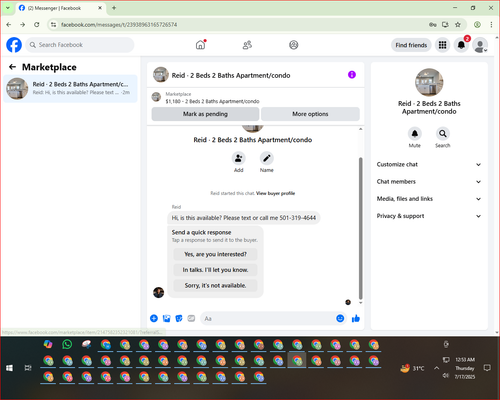This screenshot has width=500, height=400.
Task: Click the listing photo in right panel
Action: click(x=429, y=82)
